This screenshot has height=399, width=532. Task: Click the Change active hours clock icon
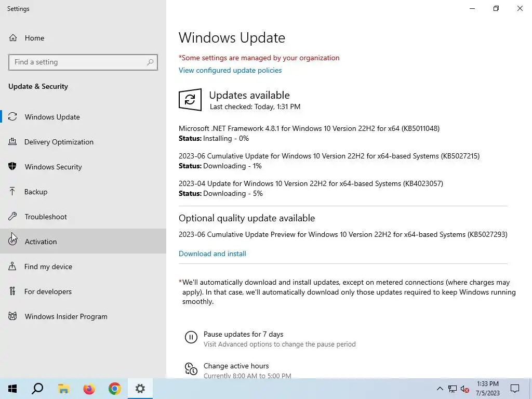pyautogui.click(x=191, y=369)
